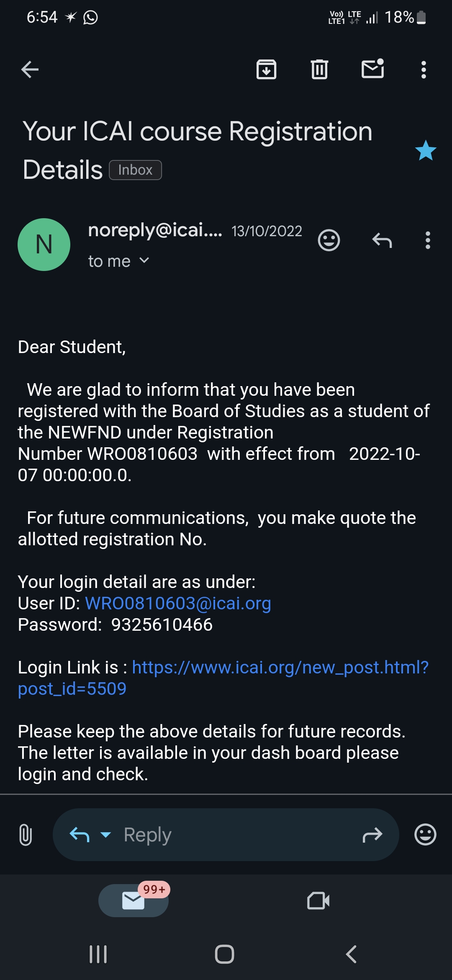The image size is (452, 980).
Task: Forward the email using bottom arrow
Action: pyautogui.click(x=372, y=835)
